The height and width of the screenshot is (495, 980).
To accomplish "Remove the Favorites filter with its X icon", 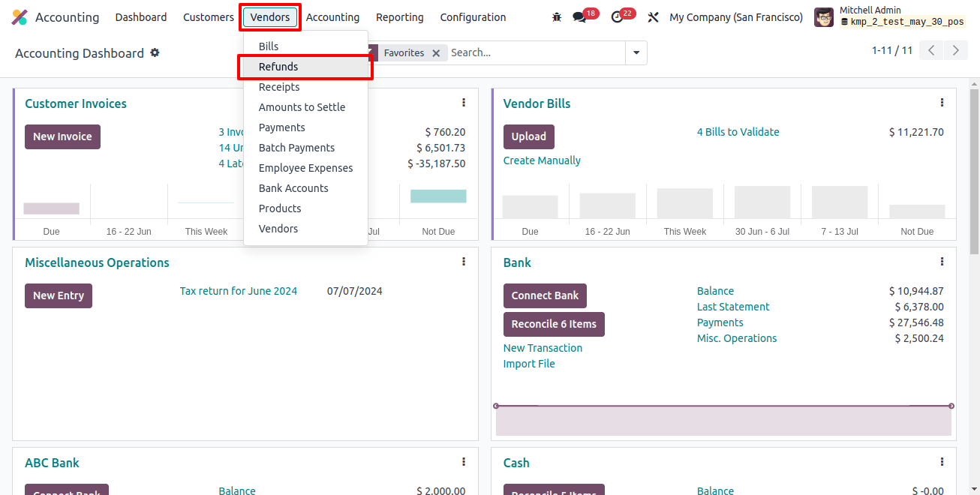I will [x=436, y=53].
